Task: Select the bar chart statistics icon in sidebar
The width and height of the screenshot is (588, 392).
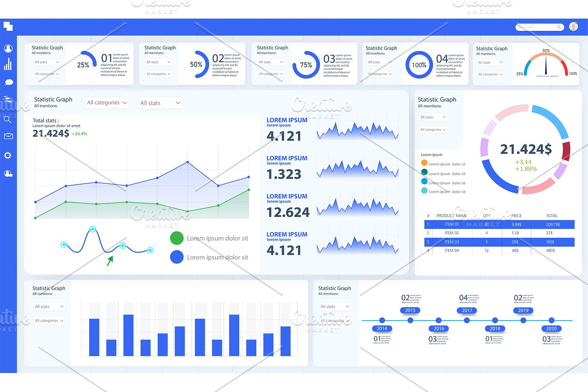Action: coord(8,64)
